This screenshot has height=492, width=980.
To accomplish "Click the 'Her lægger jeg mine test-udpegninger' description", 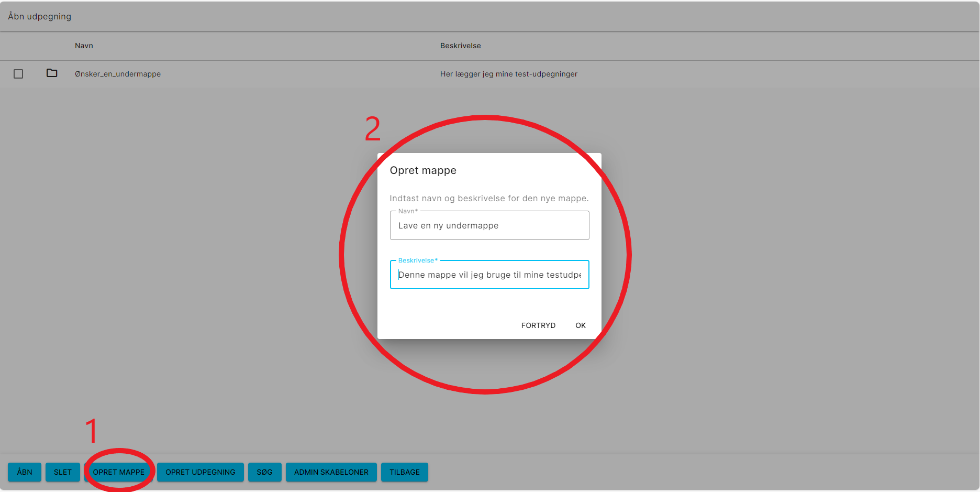I will (508, 74).
